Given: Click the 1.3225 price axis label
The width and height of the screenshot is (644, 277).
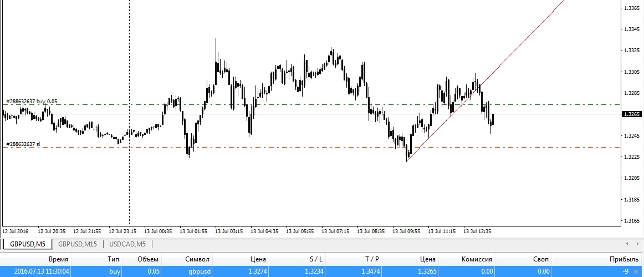Looking at the screenshot, I should 632,157.
